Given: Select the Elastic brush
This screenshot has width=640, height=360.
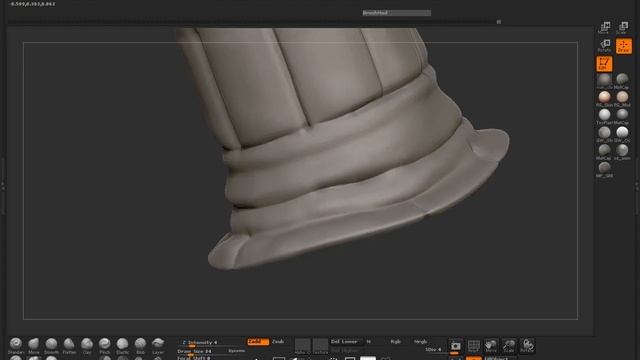Looking at the screenshot, I should pyautogui.click(x=122, y=346).
